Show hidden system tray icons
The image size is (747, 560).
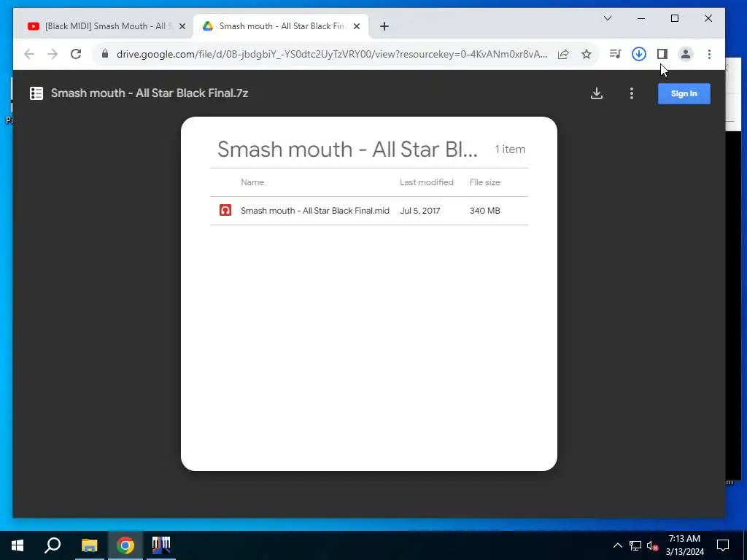click(x=617, y=545)
